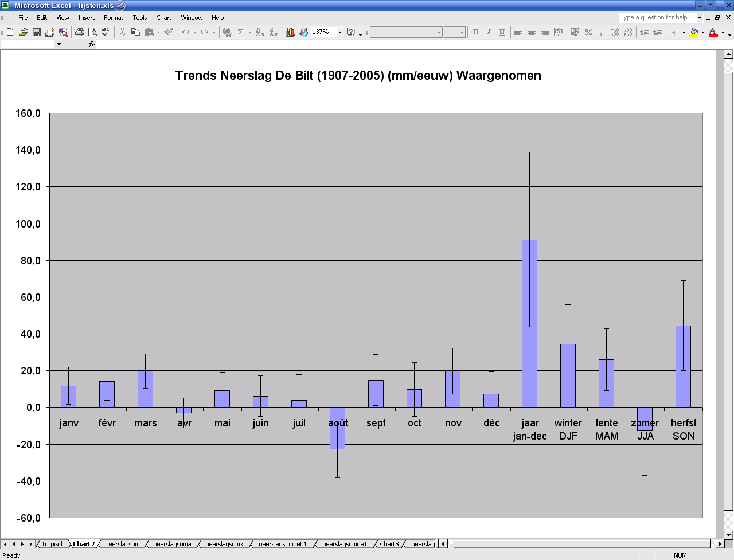The width and height of the screenshot is (734, 560).
Task: Toggle Italic formatting button
Action: point(489,32)
